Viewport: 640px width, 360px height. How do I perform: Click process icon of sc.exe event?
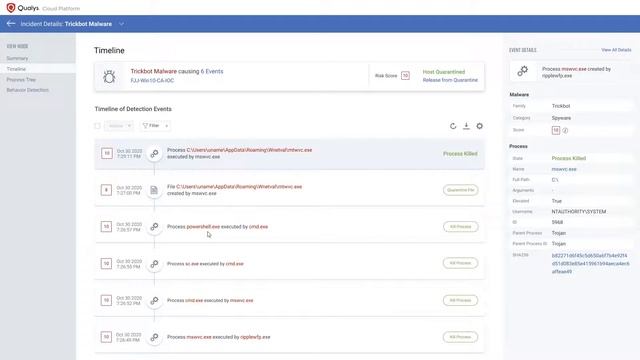154,264
